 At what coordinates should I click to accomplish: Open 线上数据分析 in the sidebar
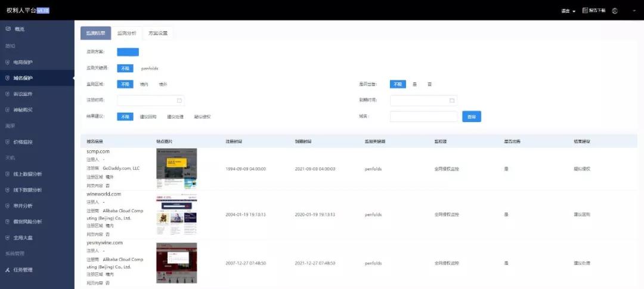click(27, 174)
